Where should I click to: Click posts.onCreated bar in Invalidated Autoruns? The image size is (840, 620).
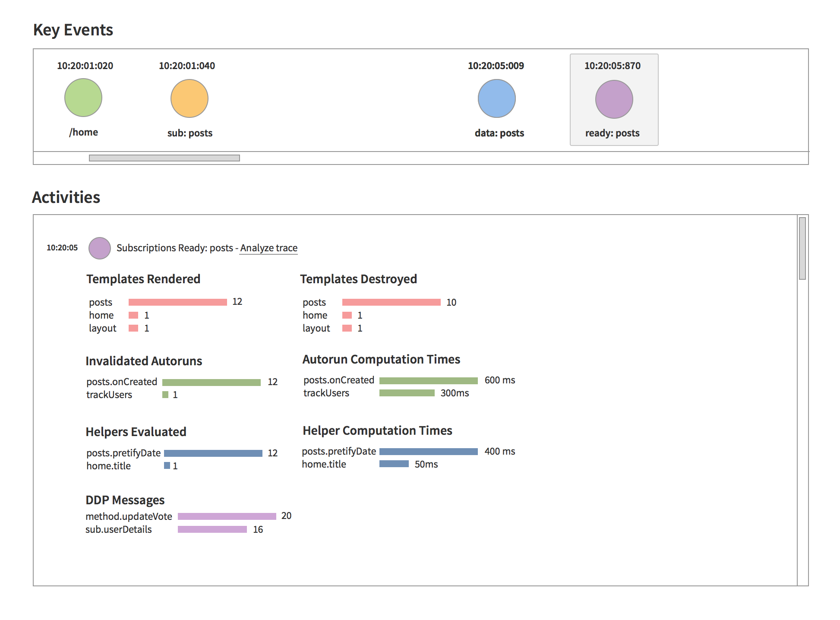click(x=212, y=383)
